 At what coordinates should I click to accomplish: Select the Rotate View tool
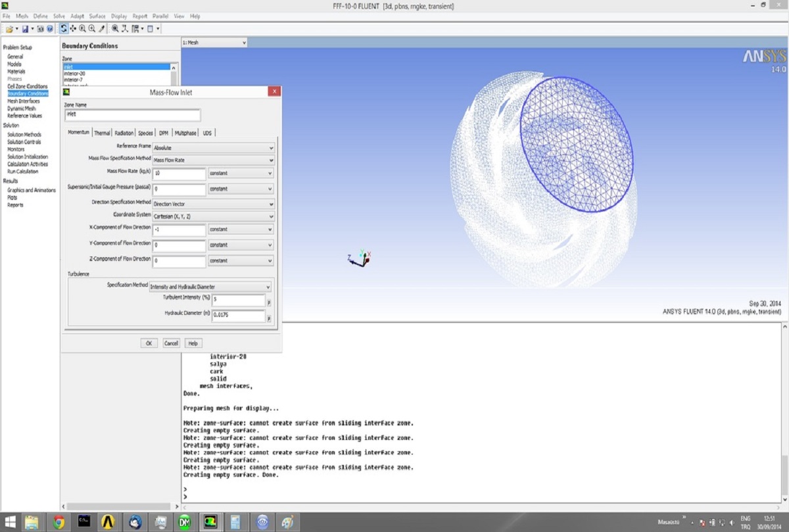pos(64,29)
